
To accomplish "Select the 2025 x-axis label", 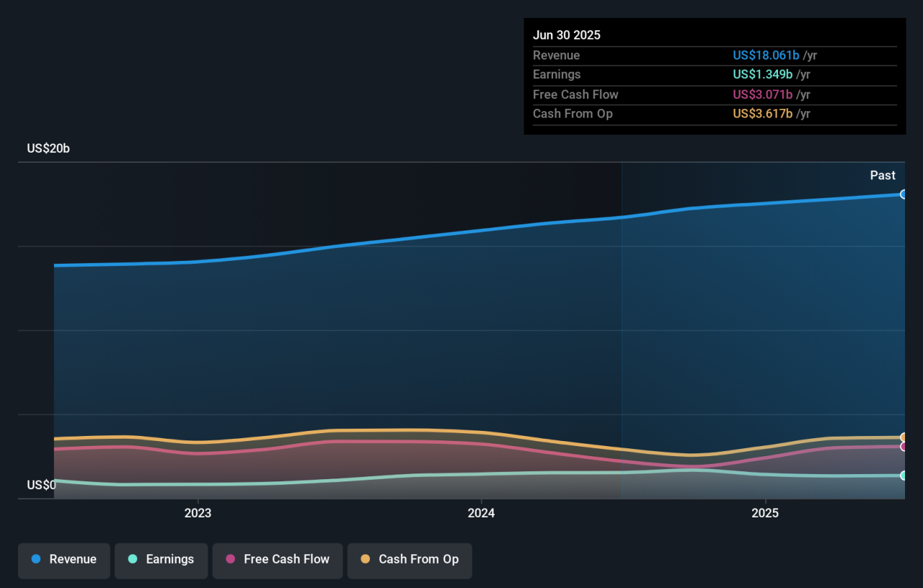I will point(765,513).
